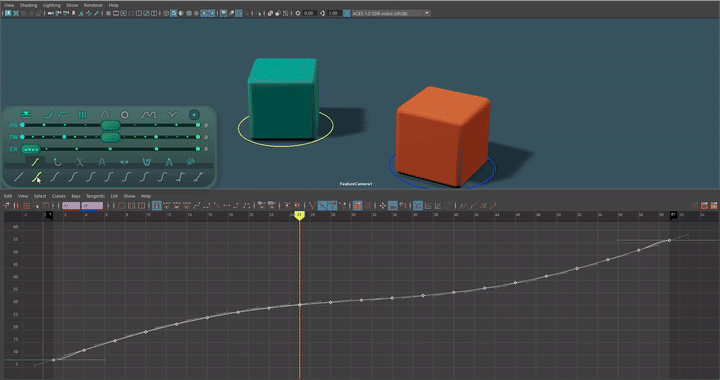The height and width of the screenshot is (380, 720).
Task: Click the plateau tangent icon in Graph Editor toolbar
Action: [247, 206]
